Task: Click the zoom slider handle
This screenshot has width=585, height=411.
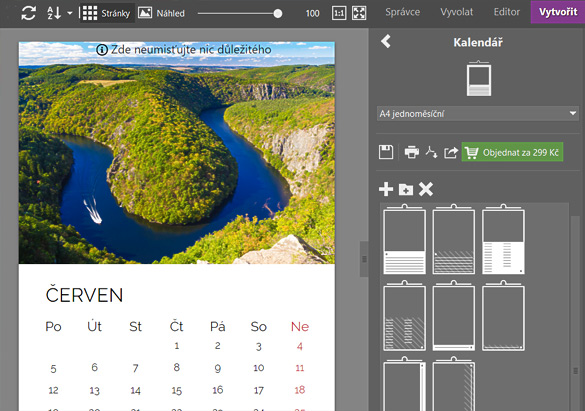Action: pyautogui.click(x=278, y=13)
